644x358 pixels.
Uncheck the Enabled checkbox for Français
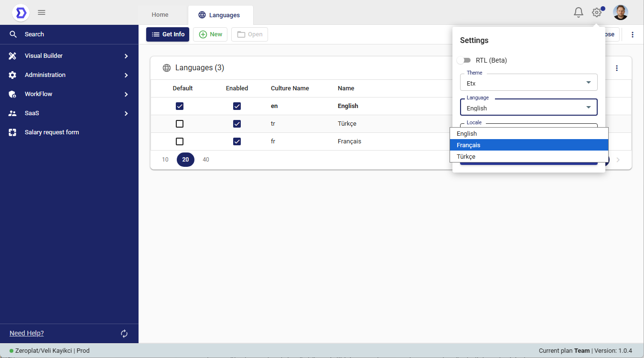pyautogui.click(x=237, y=141)
